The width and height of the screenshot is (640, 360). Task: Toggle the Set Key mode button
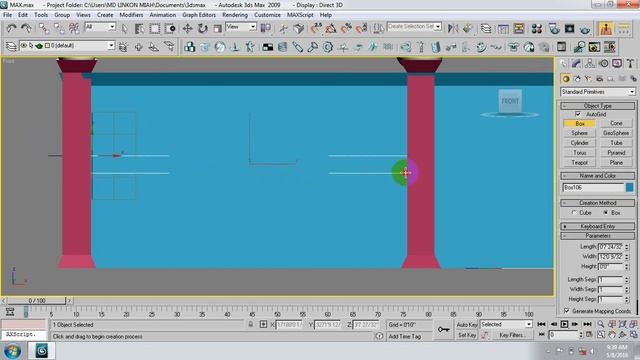tap(467, 335)
